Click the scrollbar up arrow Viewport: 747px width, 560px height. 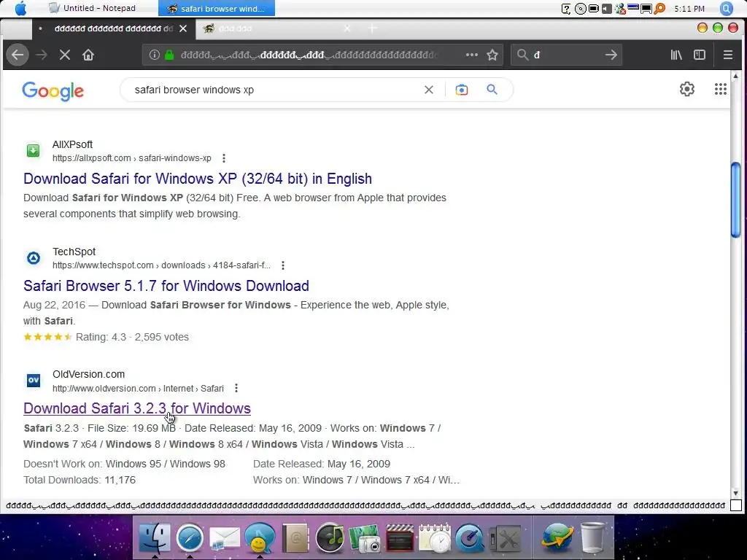click(735, 76)
